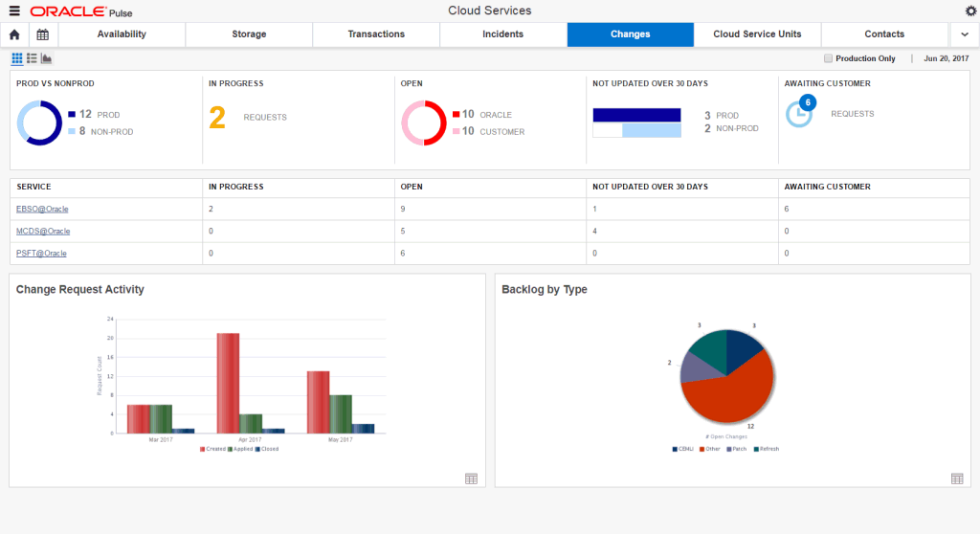Screen dimensions: 980x534
Task: Switch to grid tile view
Action: (17, 58)
